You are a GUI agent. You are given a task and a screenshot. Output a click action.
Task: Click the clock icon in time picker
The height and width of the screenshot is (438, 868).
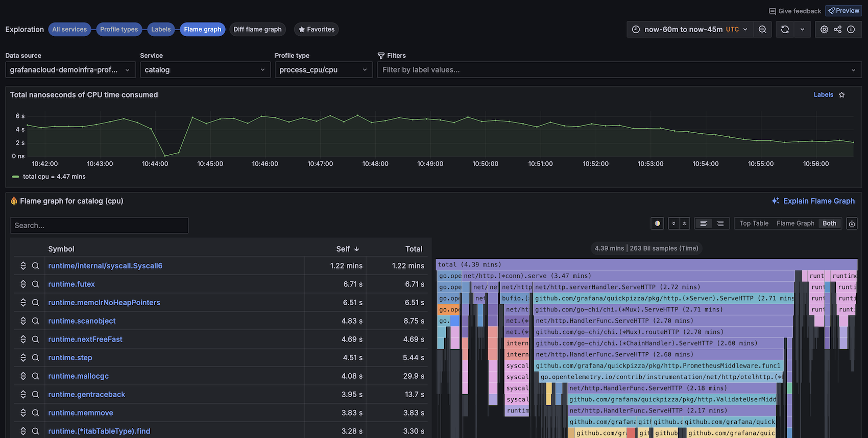pos(636,30)
